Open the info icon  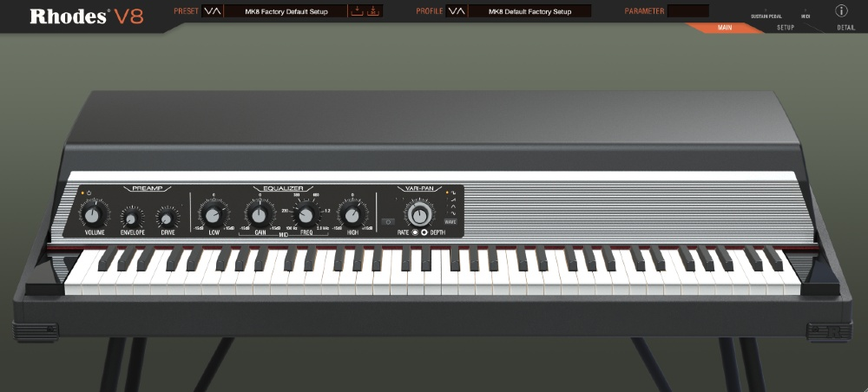[x=841, y=10]
